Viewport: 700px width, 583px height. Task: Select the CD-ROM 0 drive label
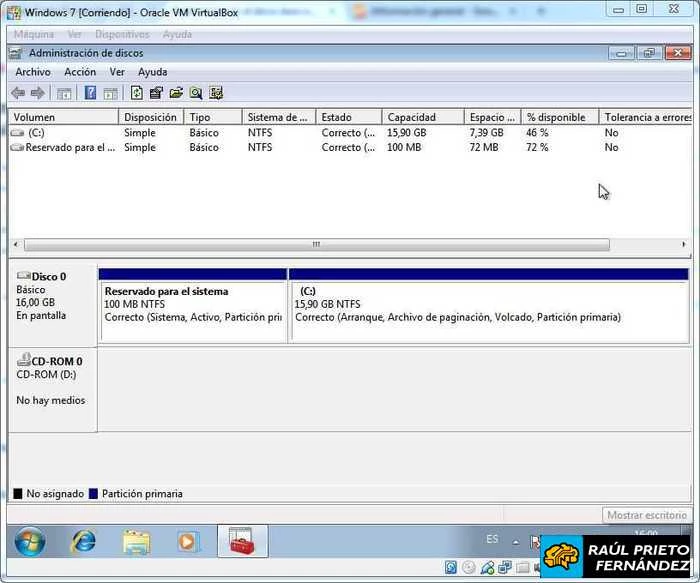[x=53, y=390]
